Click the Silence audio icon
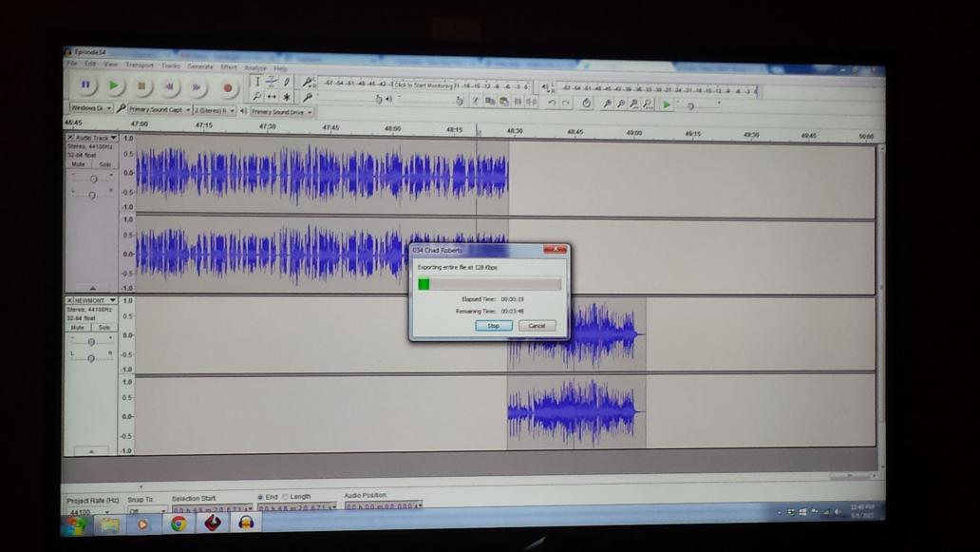Image resolution: width=980 pixels, height=552 pixels. [x=531, y=102]
